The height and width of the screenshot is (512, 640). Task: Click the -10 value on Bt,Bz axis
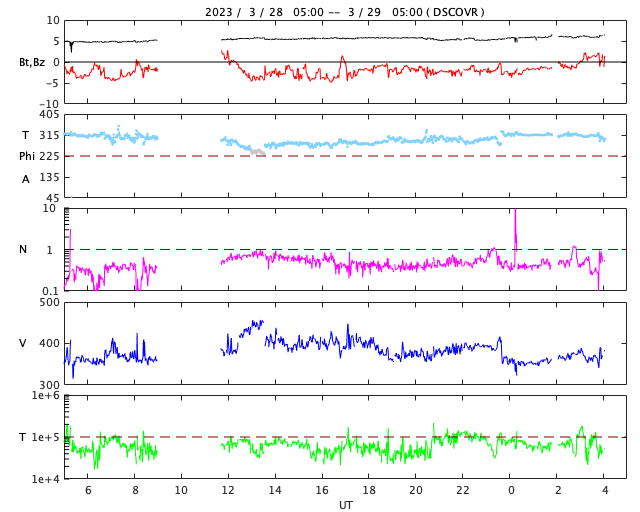pos(47,103)
